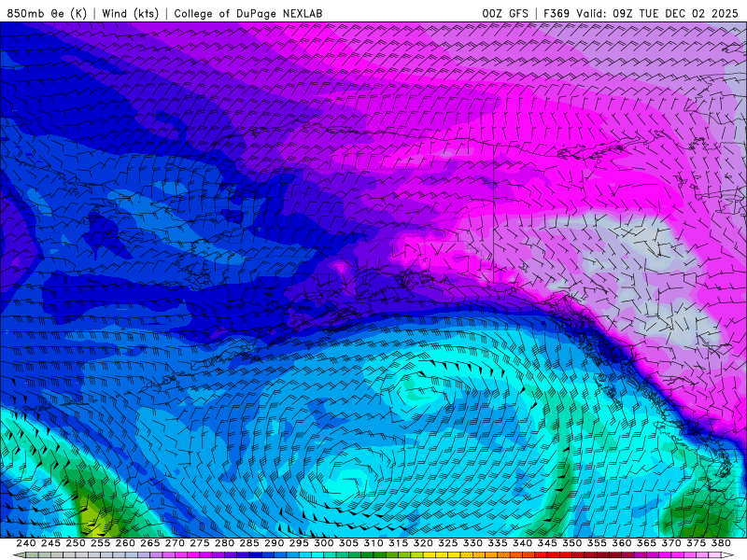Image resolution: width=747 pixels, height=560 pixels.
Task: Select the 375 value on the color scale
Action: coord(696,543)
